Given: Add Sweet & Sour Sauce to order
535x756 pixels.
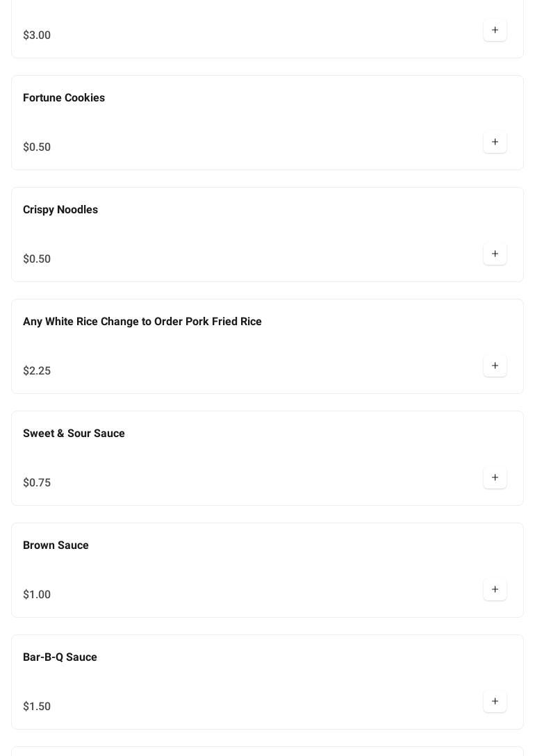Looking at the screenshot, I should (x=495, y=478).
